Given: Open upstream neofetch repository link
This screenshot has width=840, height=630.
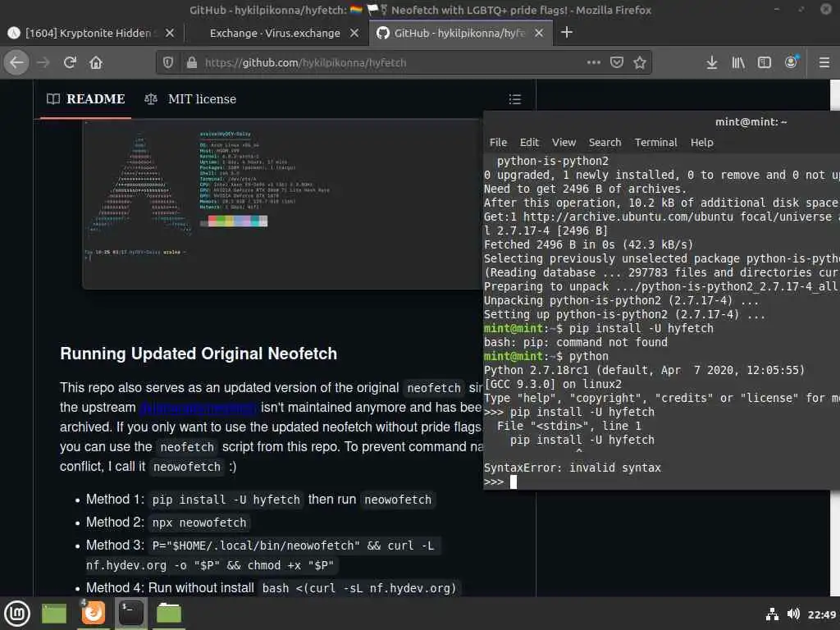Looking at the screenshot, I should [x=199, y=408].
